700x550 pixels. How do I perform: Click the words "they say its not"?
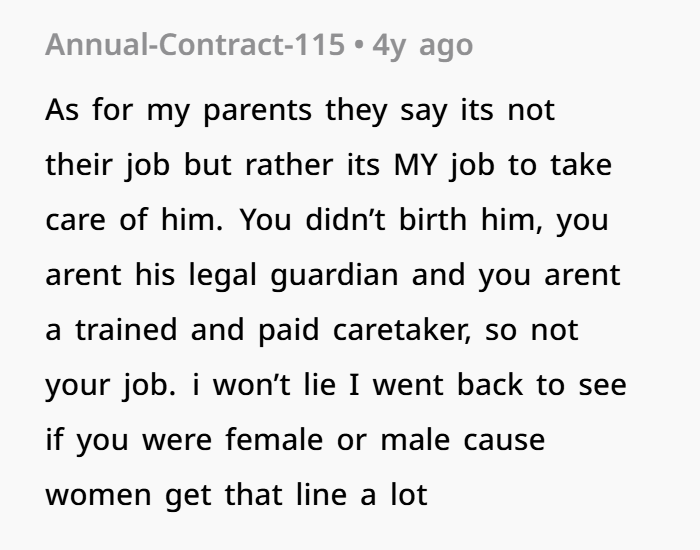pyautogui.click(x=440, y=110)
